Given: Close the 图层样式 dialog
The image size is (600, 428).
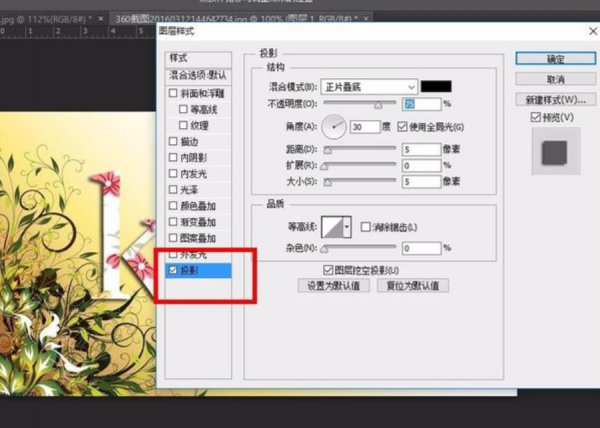Looking at the screenshot, I should [x=593, y=31].
